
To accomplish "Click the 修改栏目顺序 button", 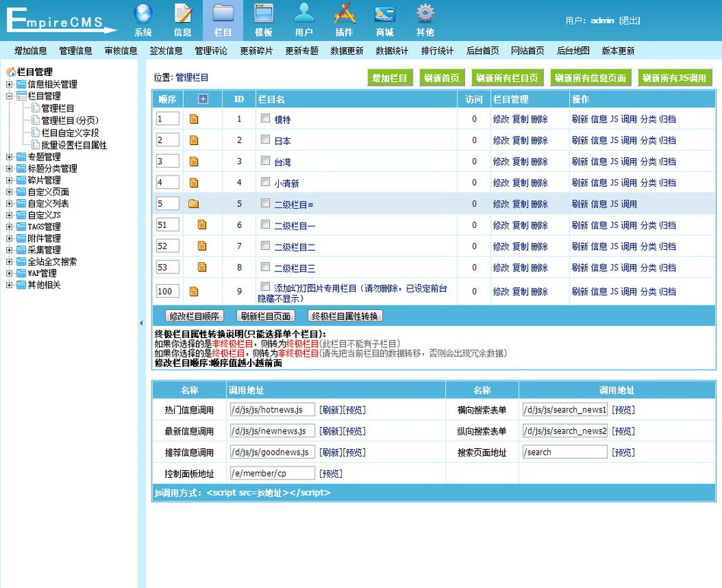I will pyautogui.click(x=195, y=316).
